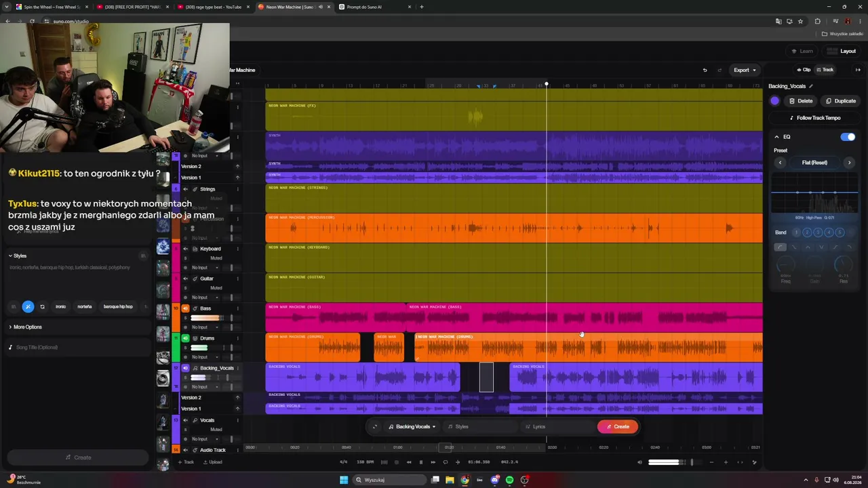Image resolution: width=868 pixels, height=488 pixels.
Task: Open Keyboard track options menu
Action: click(237, 249)
